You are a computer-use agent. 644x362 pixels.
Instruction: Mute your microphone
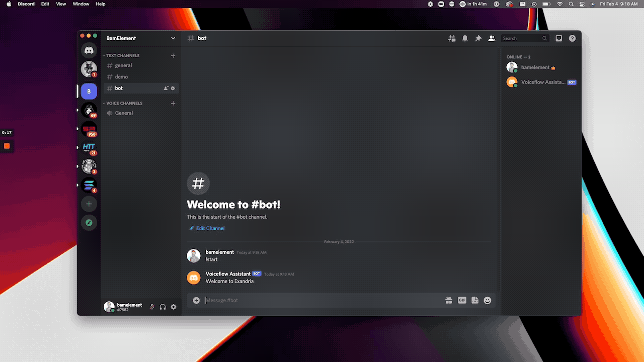(151, 307)
